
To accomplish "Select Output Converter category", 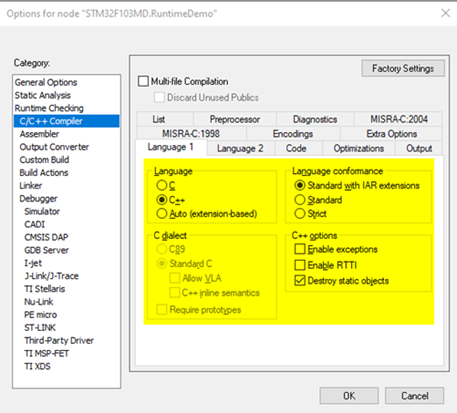I will (x=66, y=147).
